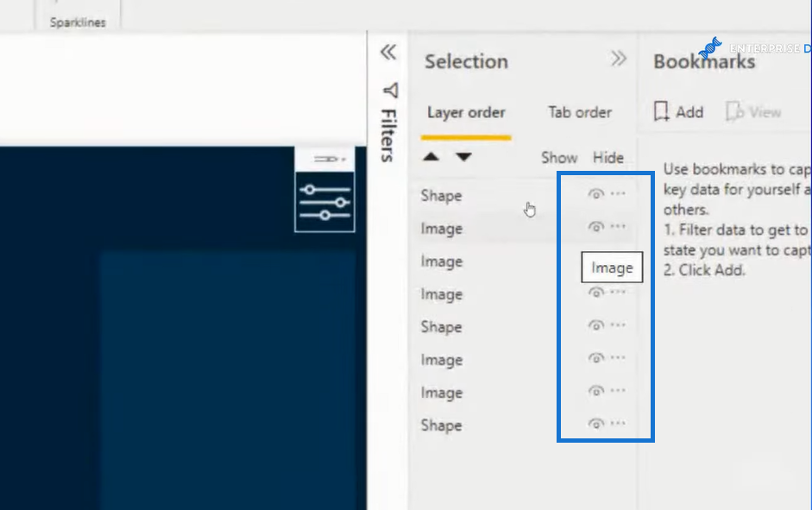Select the bottom Shape row in layer list

point(523,425)
